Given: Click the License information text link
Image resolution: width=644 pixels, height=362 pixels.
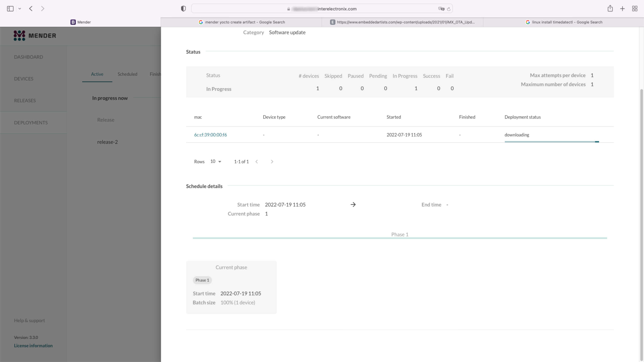Looking at the screenshot, I should [x=33, y=346].
